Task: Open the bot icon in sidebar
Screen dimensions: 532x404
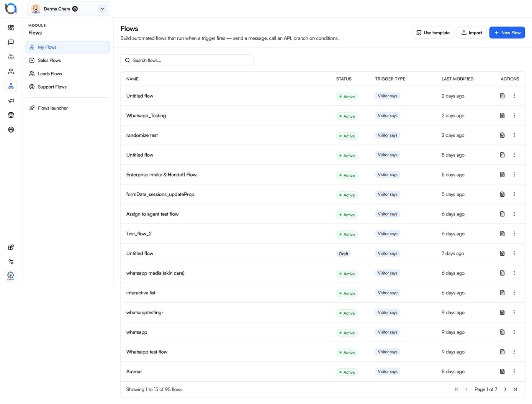Action: (x=11, y=57)
